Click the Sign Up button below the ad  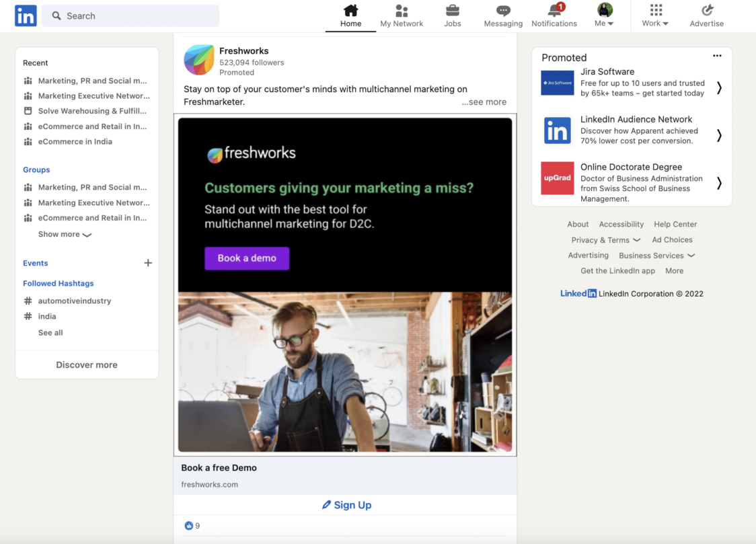point(345,505)
